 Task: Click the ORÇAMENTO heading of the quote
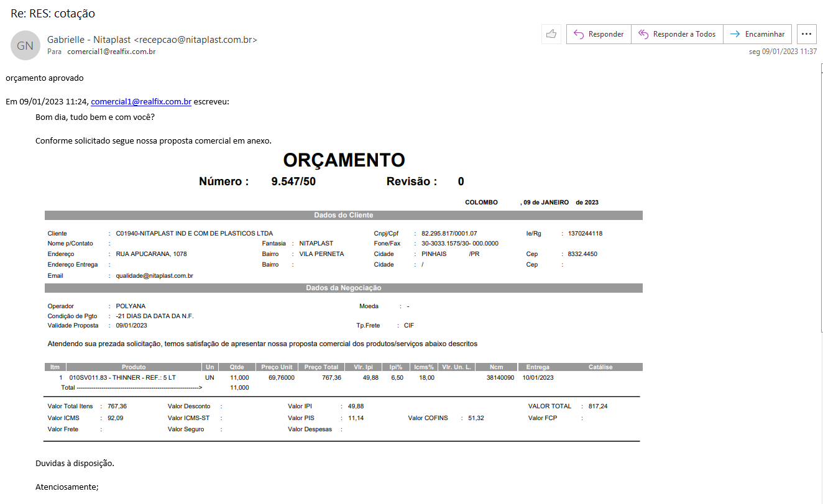(344, 160)
